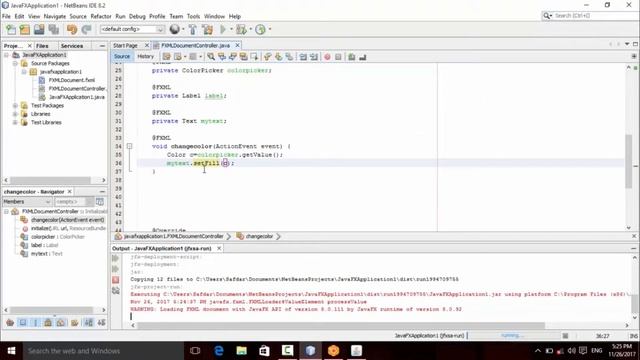Toggle Bookmark icon in editor toolbar
640x360 pixels.
(289, 57)
